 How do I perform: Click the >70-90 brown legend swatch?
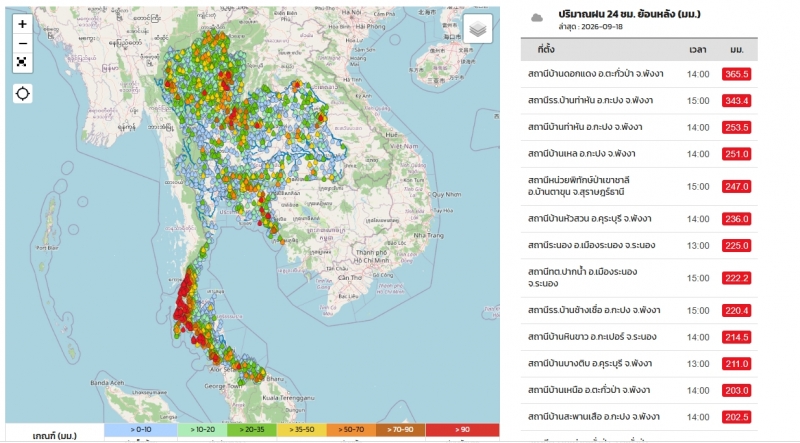click(x=401, y=430)
